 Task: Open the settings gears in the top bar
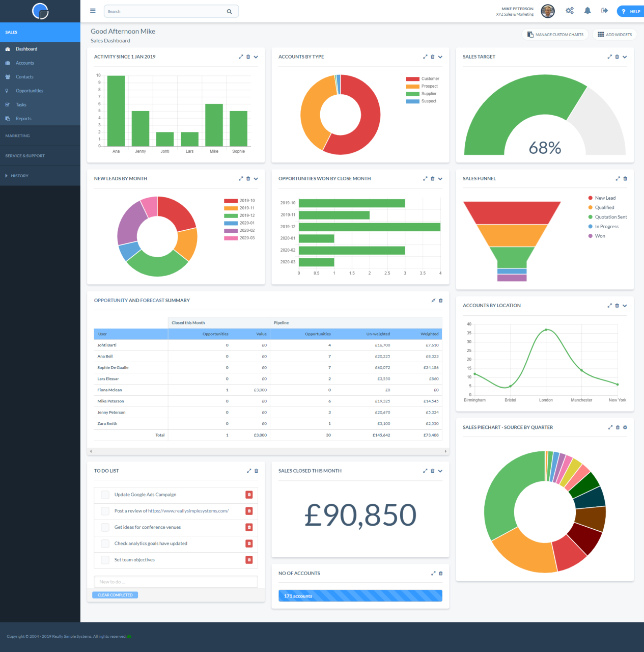point(570,10)
